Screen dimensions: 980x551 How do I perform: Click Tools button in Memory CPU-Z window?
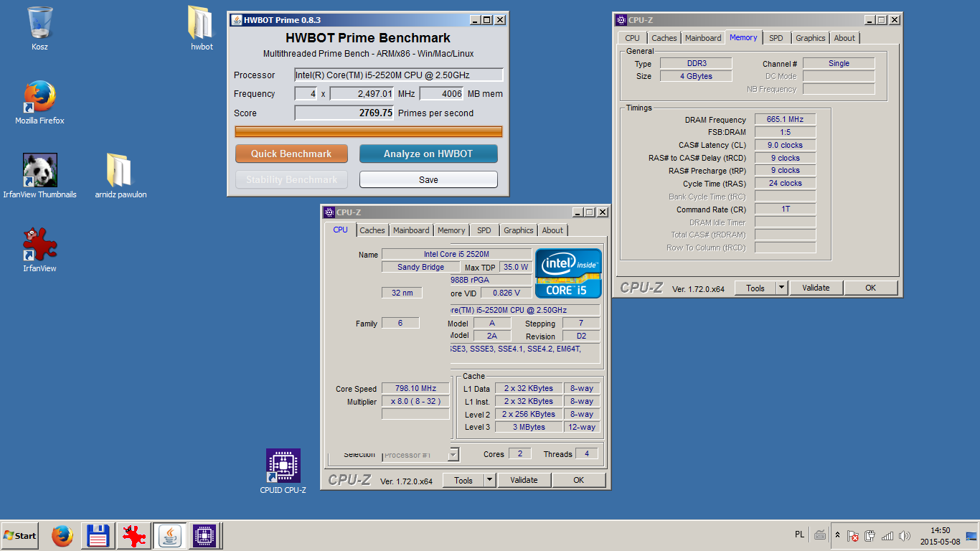[755, 288]
